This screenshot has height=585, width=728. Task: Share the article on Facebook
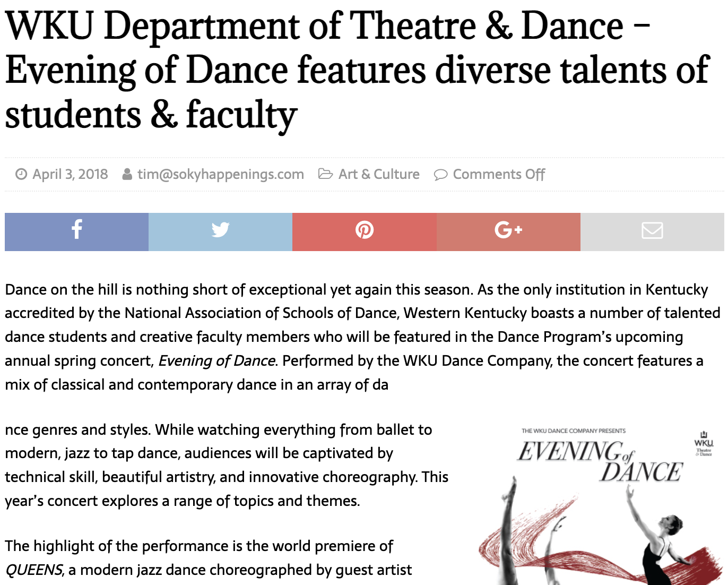tap(76, 231)
